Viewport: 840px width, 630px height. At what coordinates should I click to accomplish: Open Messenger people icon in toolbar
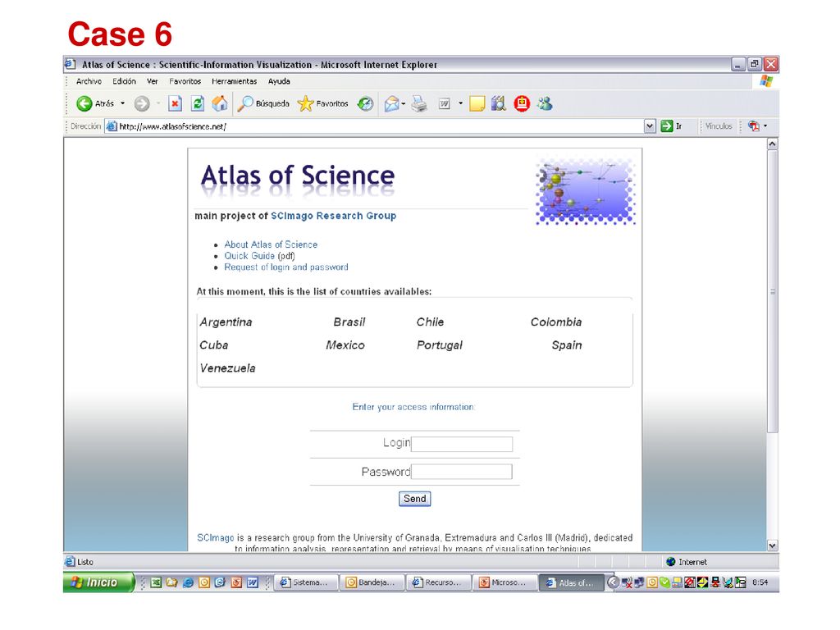tap(545, 103)
